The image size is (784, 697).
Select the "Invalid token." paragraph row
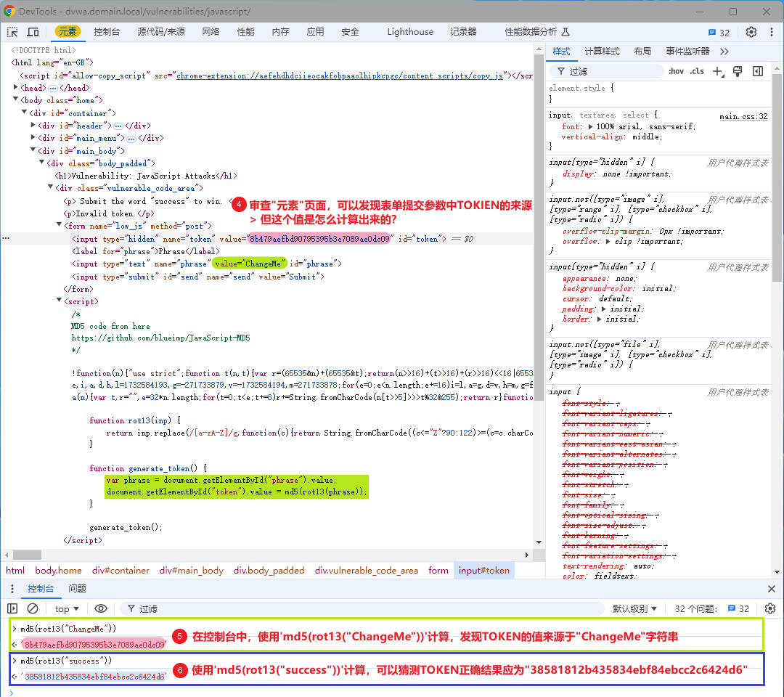point(109,213)
